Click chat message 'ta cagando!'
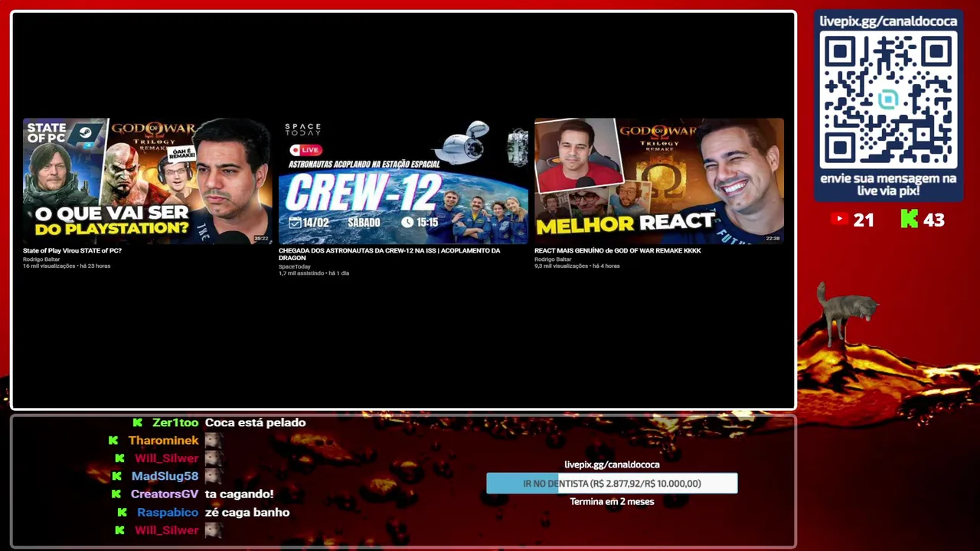The height and width of the screenshot is (551, 980). click(x=239, y=494)
